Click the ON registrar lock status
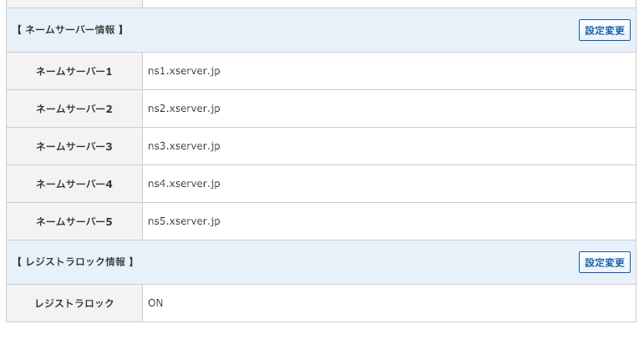This screenshot has width=644, height=339. click(x=155, y=303)
